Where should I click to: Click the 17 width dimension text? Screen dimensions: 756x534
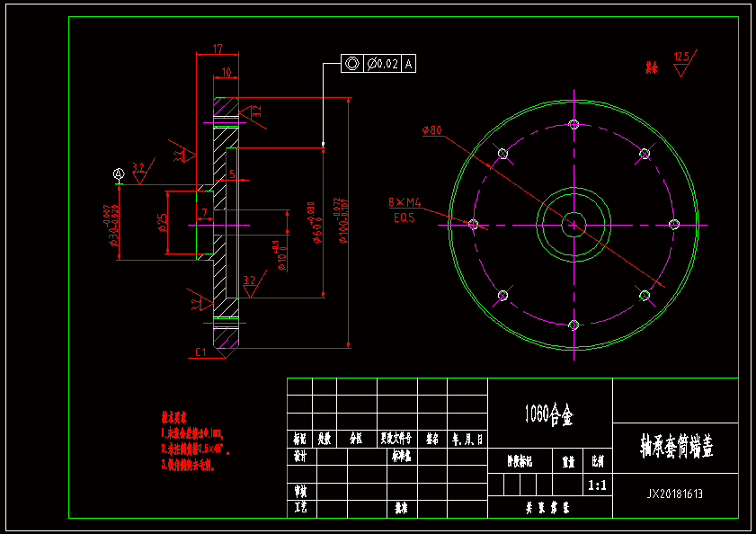[x=218, y=49]
